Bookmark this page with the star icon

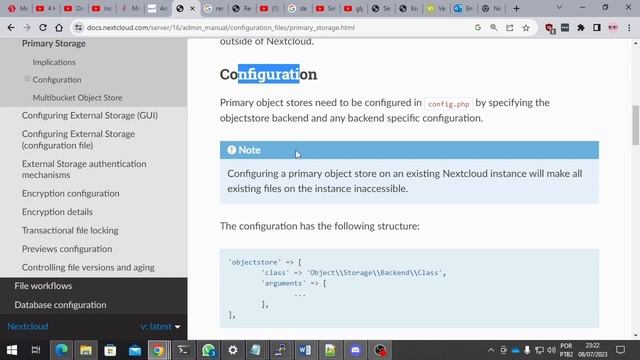pyautogui.click(x=526, y=27)
